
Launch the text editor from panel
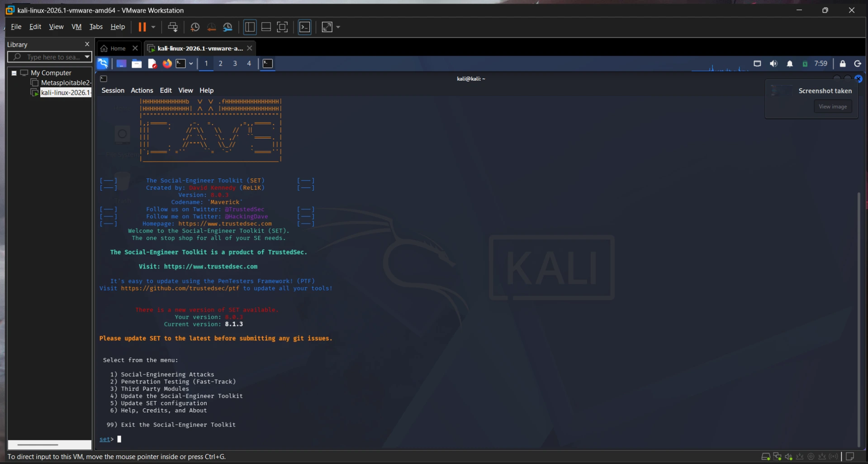[x=152, y=63]
